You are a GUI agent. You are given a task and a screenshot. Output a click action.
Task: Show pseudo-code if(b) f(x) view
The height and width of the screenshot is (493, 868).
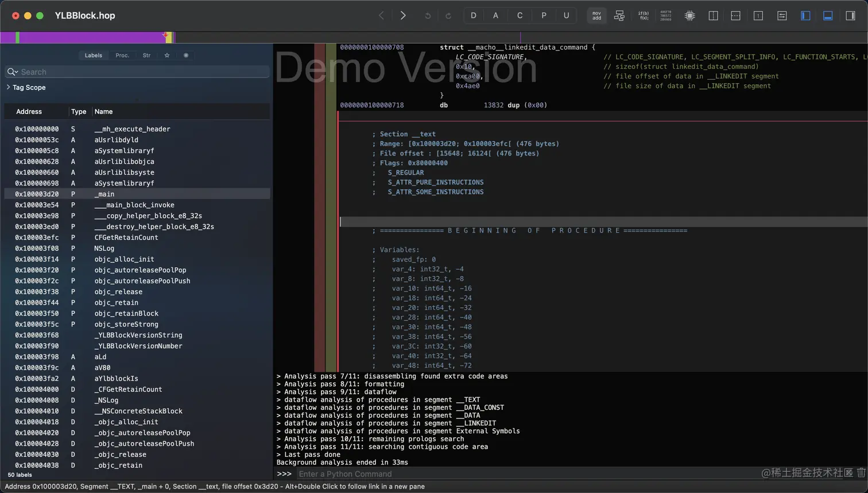644,15
